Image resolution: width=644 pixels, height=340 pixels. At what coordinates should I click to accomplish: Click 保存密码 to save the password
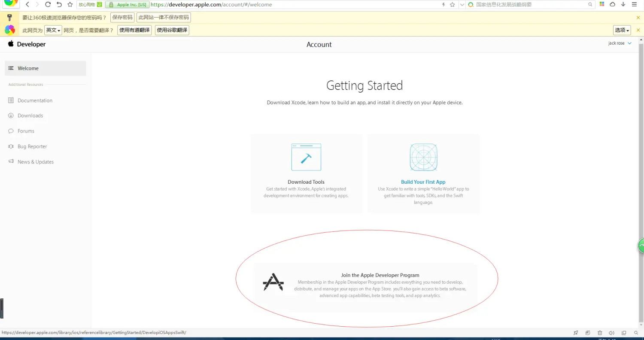[122, 18]
